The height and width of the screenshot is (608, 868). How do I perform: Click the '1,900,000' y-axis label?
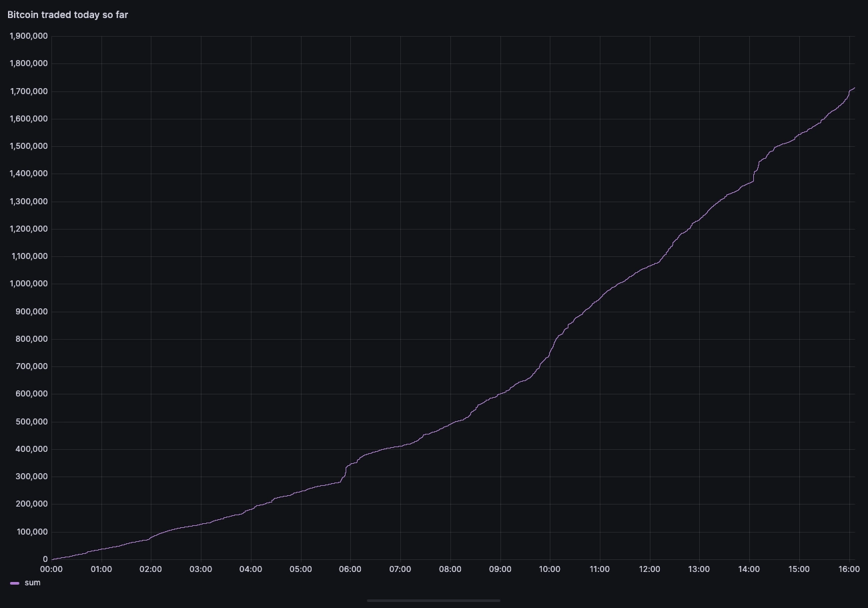click(29, 36)
